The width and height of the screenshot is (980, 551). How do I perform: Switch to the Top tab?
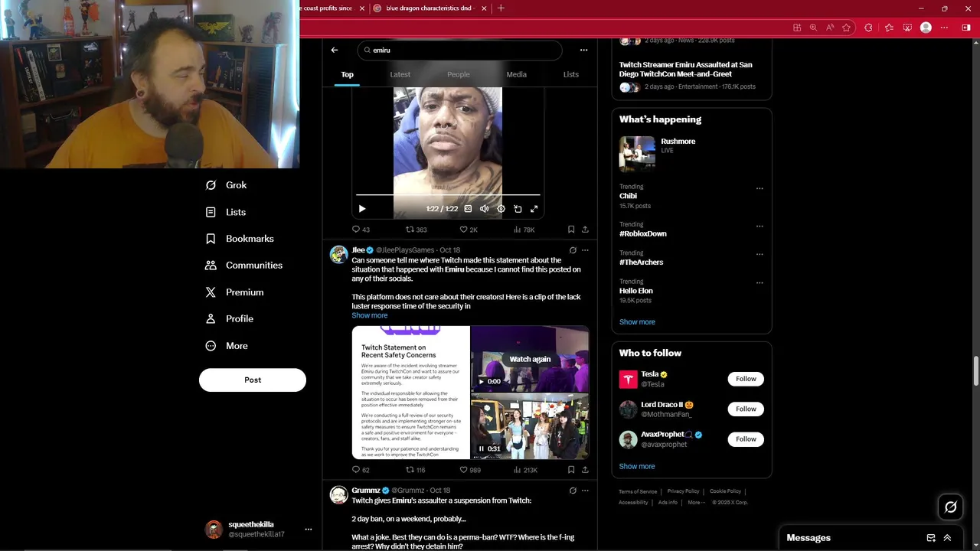[x=347, y=74]
